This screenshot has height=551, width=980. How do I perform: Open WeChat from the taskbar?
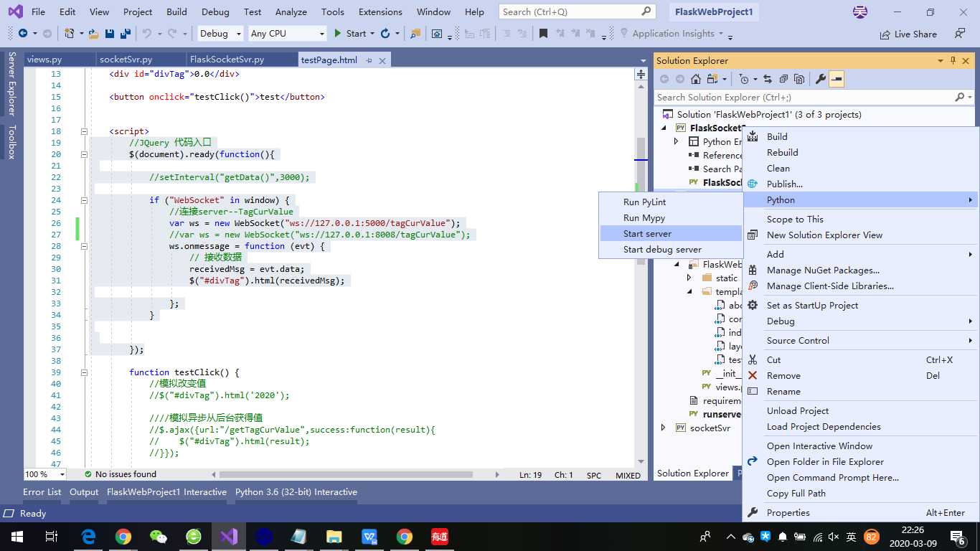tap(159, 536)
